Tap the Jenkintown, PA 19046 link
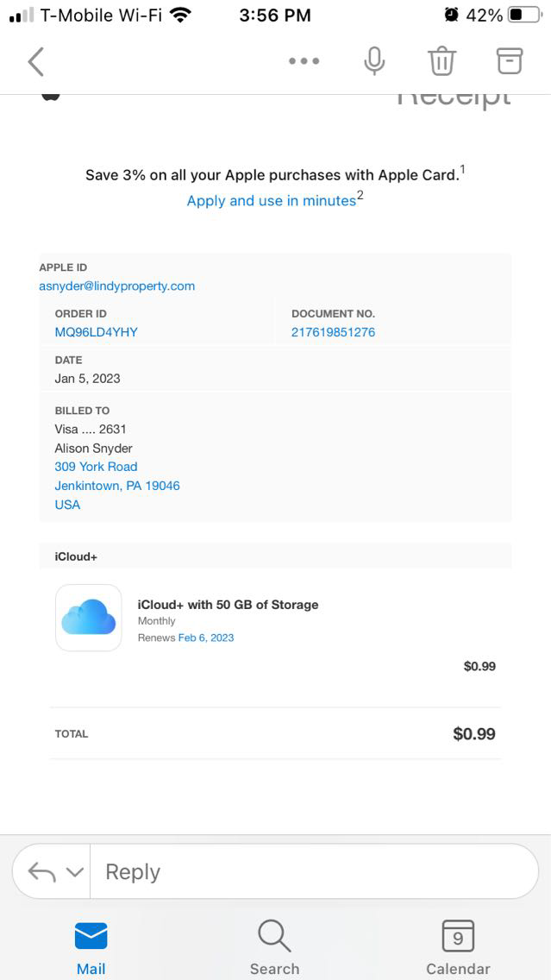The width and height of the screenshot is (551, 980). [x=117, y=486]
